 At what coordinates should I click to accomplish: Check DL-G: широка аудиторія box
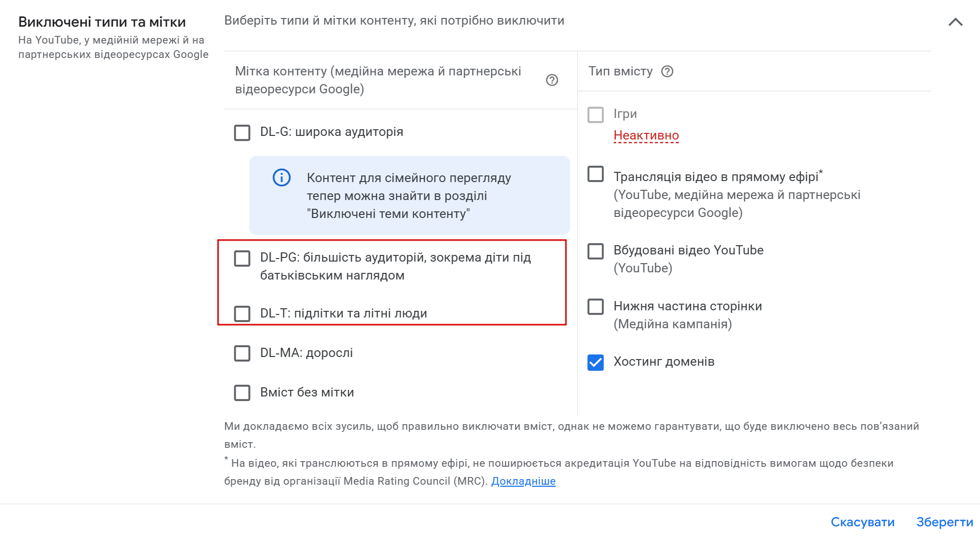pyautogui.click(x=242, y=132)
